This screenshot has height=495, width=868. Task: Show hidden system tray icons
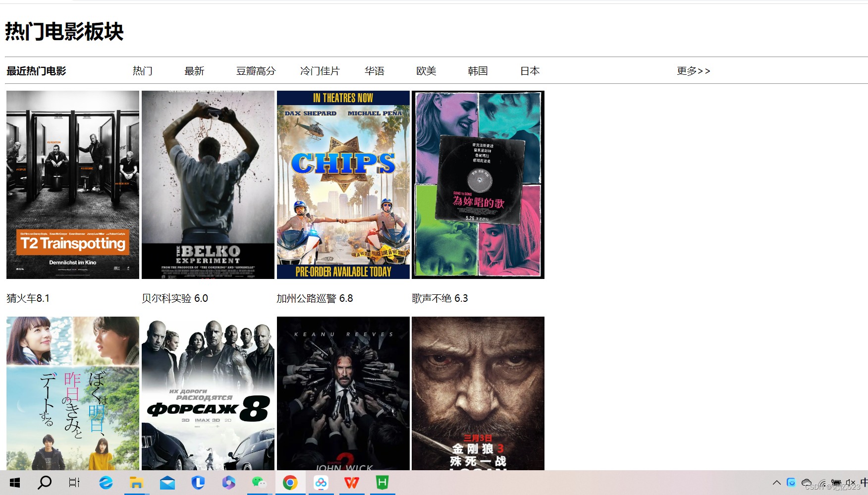point(776,483)
